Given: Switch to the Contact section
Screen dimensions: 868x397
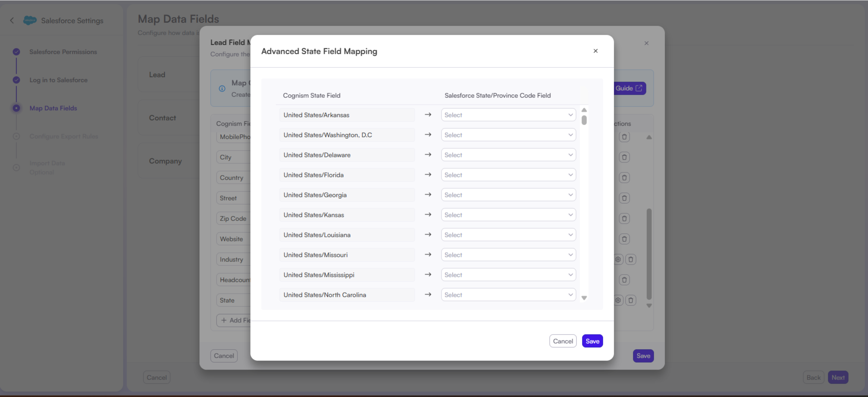Looking at the screenshot, I should click(163, 118).
